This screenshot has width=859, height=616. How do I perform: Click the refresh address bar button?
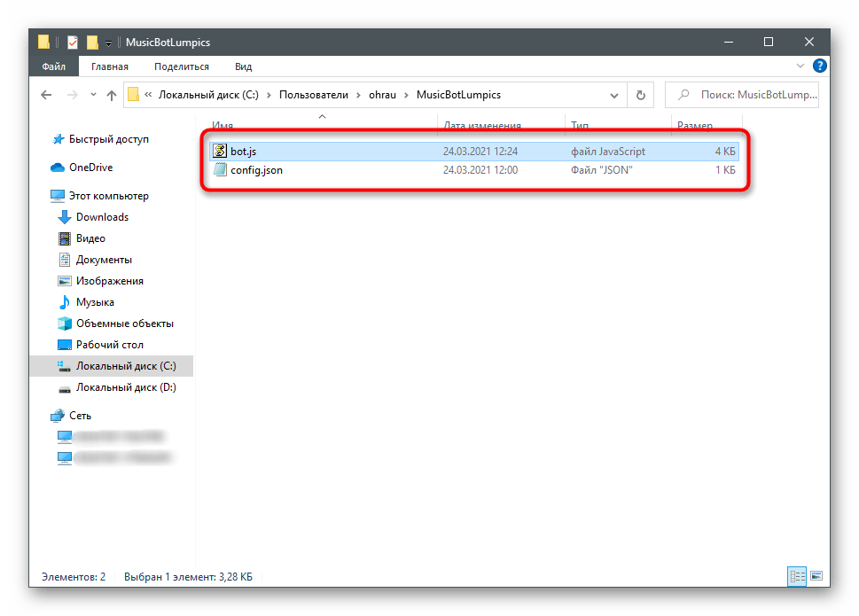[640, 95]
